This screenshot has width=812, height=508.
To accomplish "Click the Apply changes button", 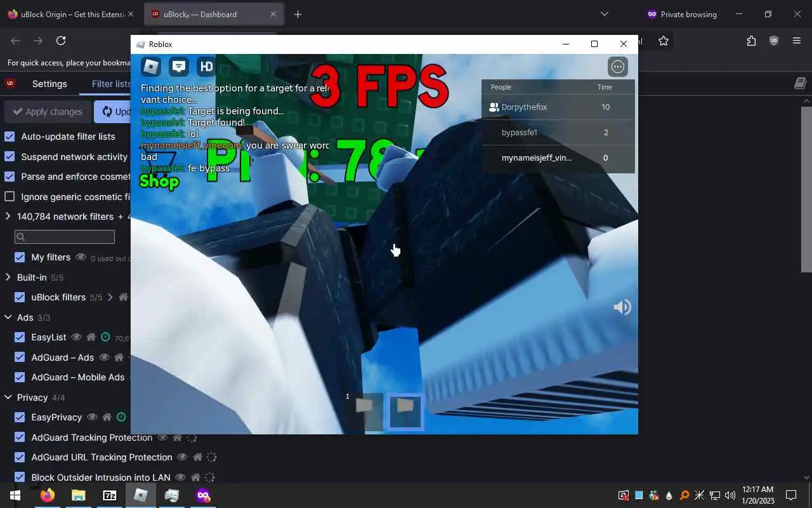I will [48, 112].
